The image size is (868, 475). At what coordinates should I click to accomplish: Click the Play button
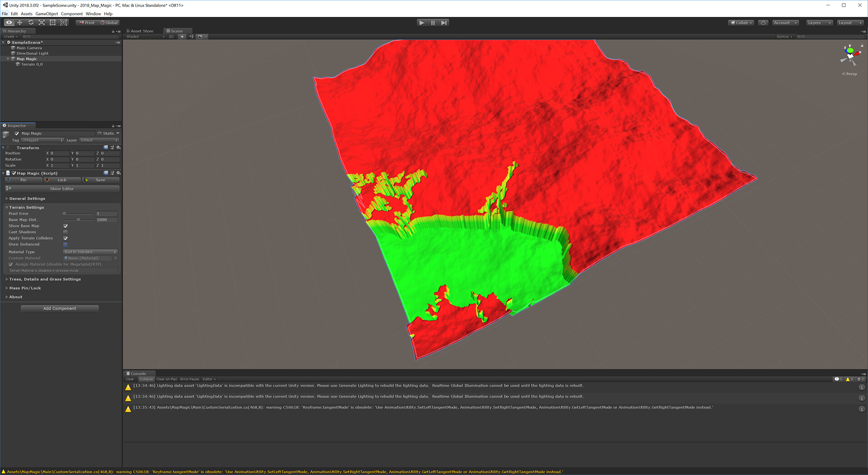(421, 22)
